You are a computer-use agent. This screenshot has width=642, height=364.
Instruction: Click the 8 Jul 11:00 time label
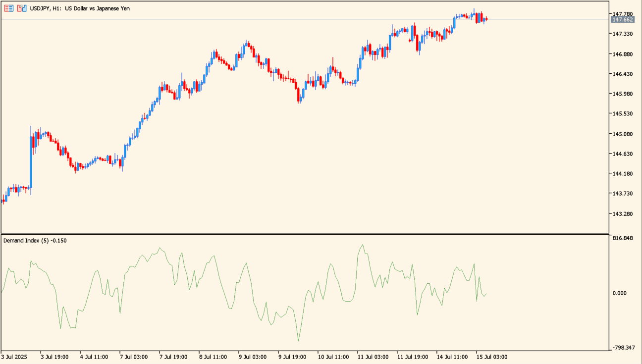click(213, 357)
